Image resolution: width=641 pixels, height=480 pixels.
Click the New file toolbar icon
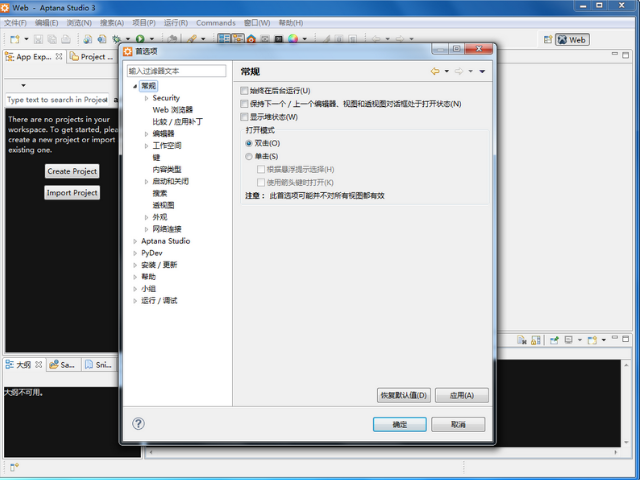click(x=15, y=39)
